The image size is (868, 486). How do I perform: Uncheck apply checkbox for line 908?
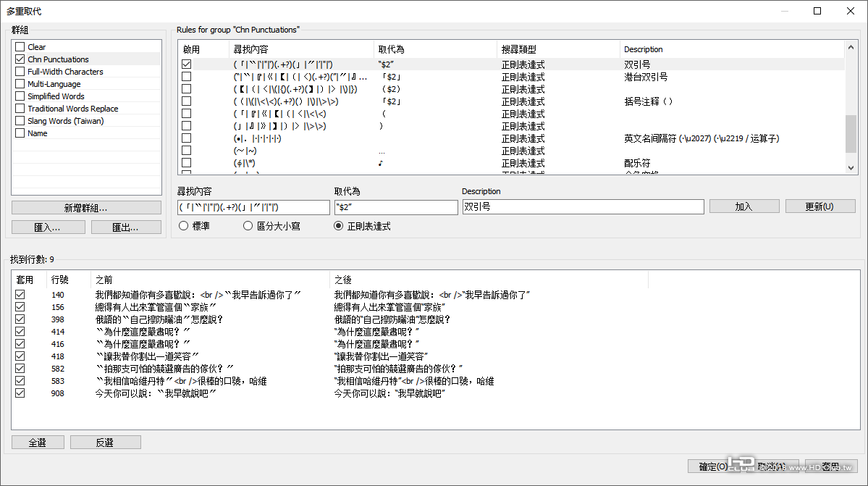click(20, 393)
